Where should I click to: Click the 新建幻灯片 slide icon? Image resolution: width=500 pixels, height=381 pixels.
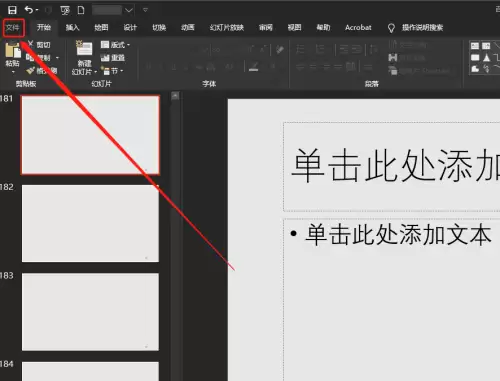tap(84, 49)
